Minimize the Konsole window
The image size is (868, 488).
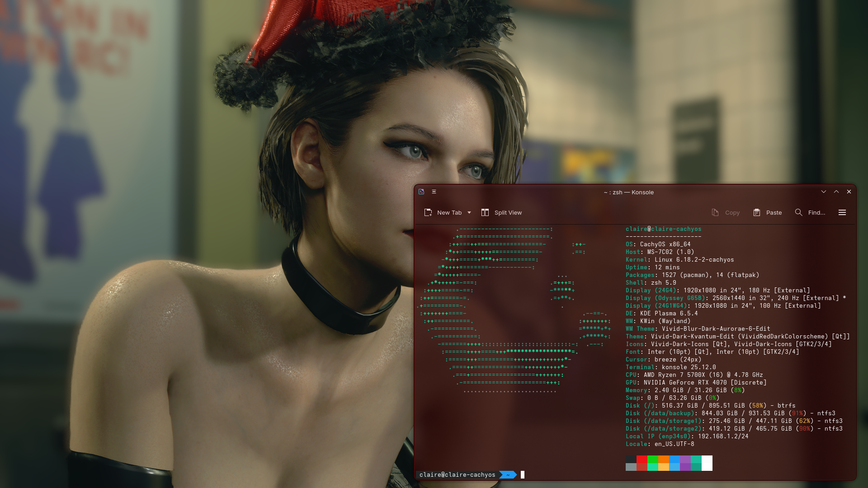(824, 192)
